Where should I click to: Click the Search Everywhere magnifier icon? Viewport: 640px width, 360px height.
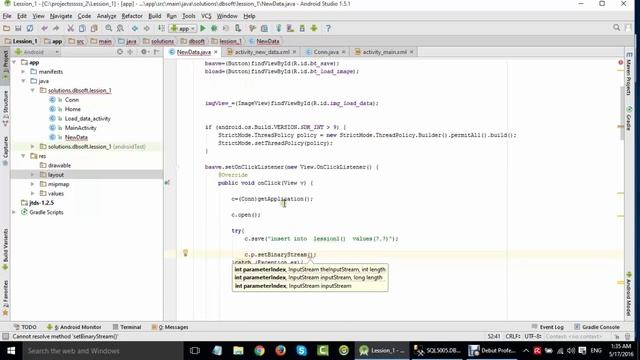(x=616, y=28)
